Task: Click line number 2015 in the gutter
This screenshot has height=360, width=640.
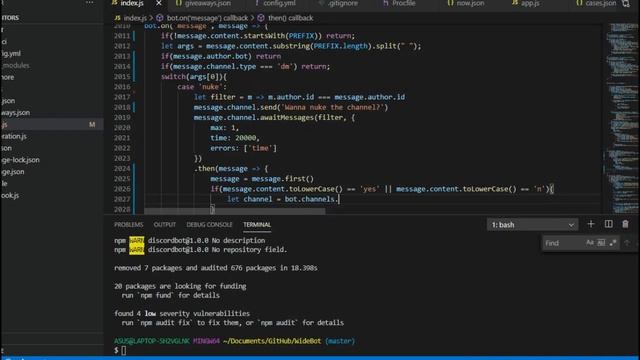Action: click(x=122, y=77)
